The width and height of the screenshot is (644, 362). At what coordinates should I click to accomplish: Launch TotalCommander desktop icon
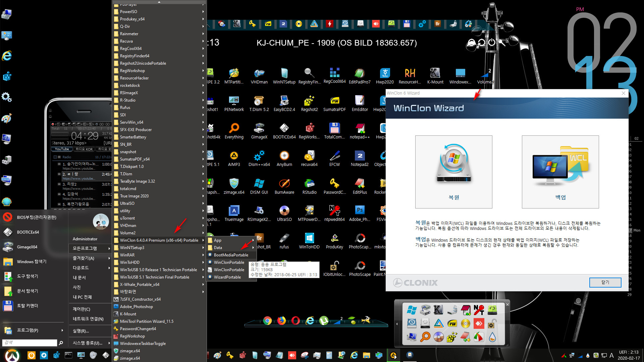[x=334, y=131]
